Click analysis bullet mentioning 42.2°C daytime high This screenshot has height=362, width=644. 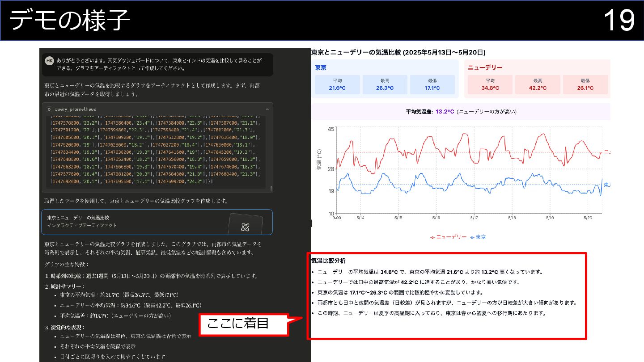(x=419, y=282)
